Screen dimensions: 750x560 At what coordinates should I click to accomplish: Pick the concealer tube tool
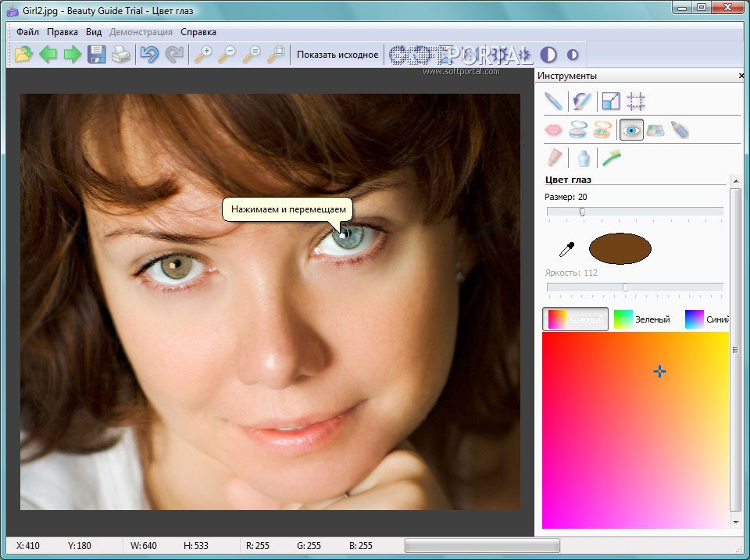pos(554,157)
